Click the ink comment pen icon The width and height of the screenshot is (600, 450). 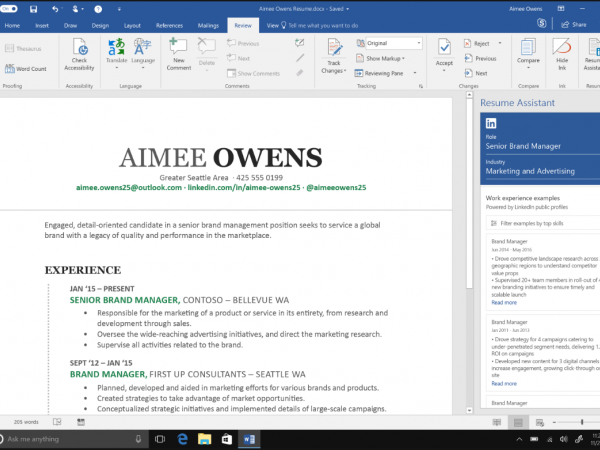tap(300, 43)
